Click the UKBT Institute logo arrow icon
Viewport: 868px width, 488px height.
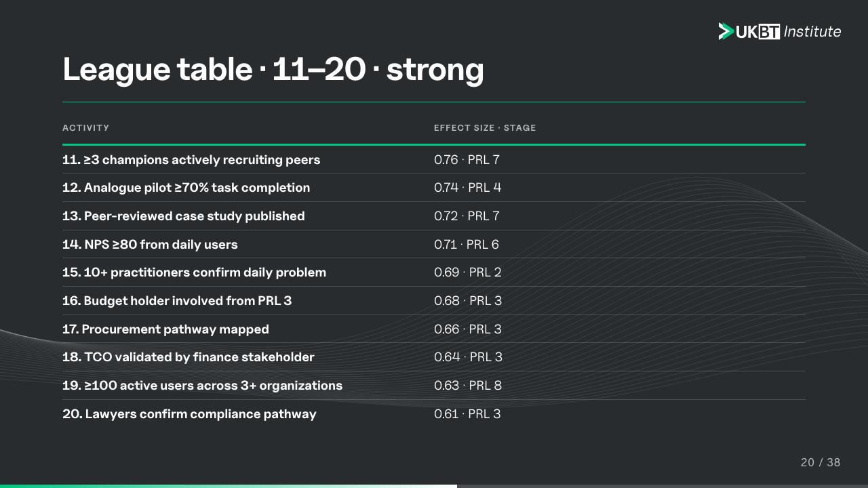(x=726, y=31)
